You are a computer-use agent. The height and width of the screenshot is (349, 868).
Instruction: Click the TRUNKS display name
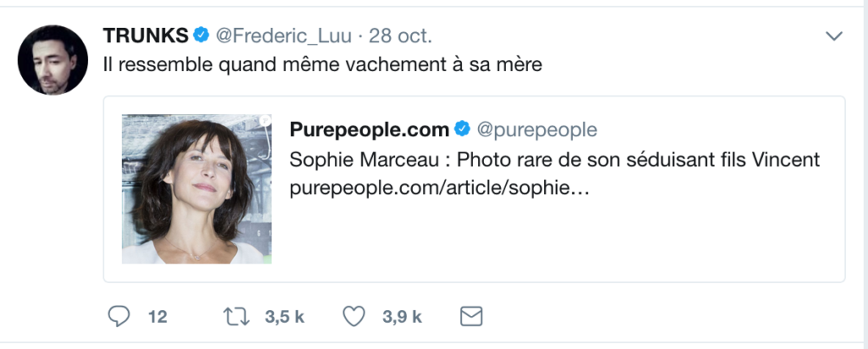[x=145, y=36]
